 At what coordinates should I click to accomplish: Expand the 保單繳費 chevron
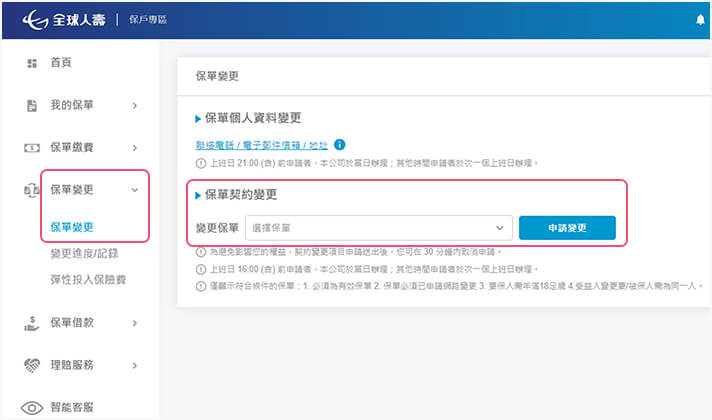point(135,148)
